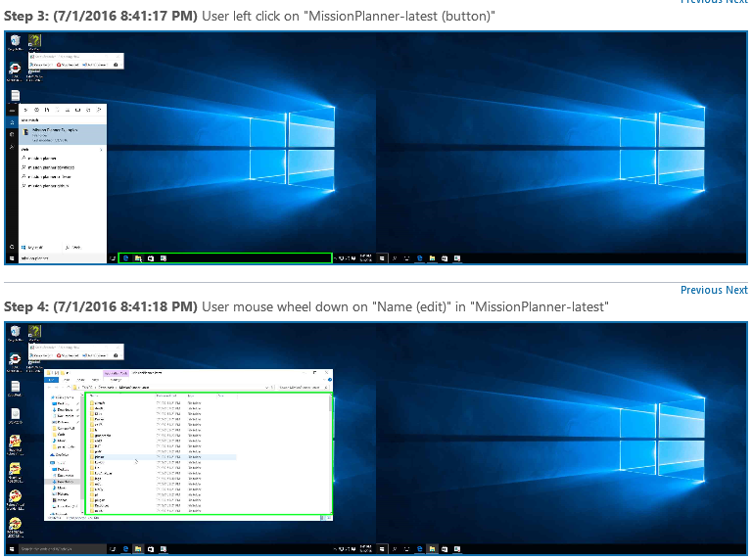Open File Explorer on Step 3 second monitor taskbar
Viewport: 752px width, 560px height.
432,258
